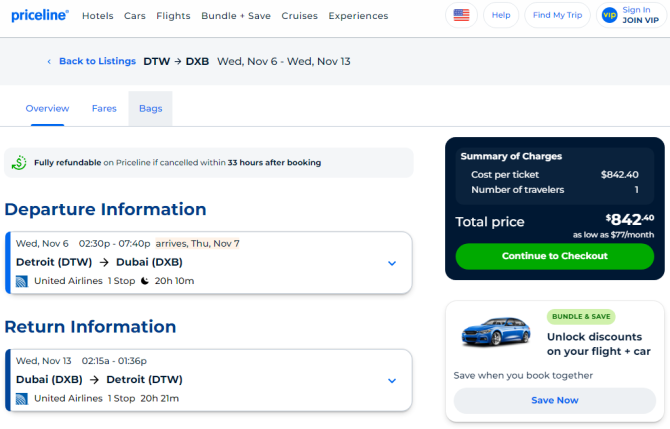
Task: Click the United Airlines logo on return flight
Action: coord(22,399)
